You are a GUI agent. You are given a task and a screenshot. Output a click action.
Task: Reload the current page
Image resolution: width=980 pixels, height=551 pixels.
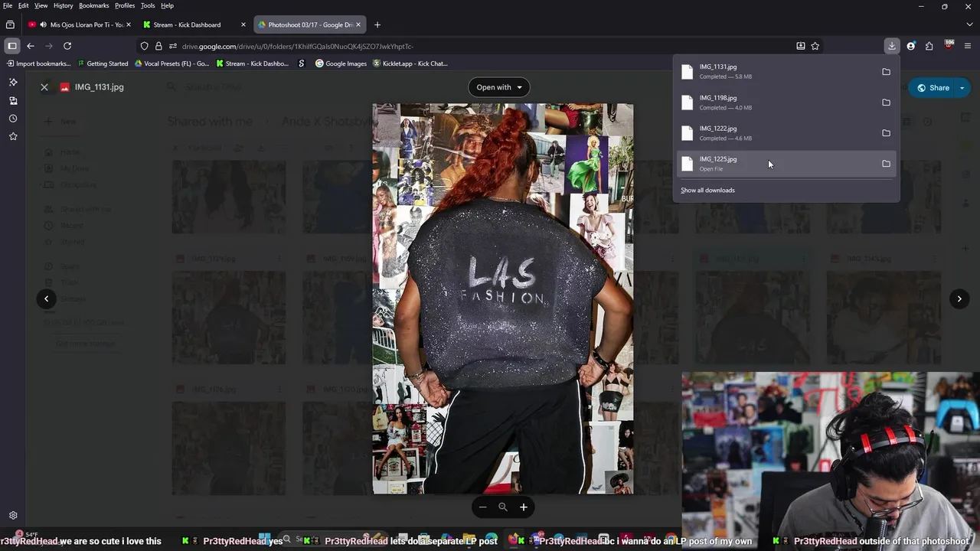point(67,46)
